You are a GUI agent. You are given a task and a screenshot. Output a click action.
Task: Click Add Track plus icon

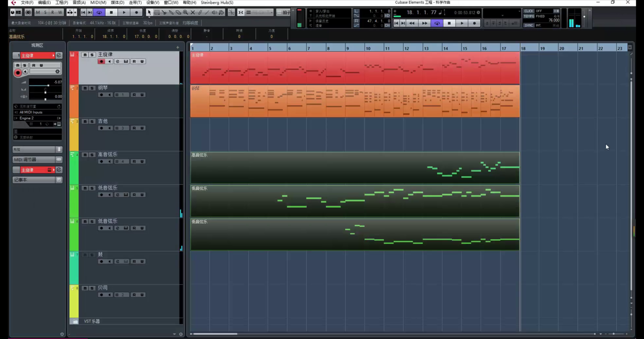click(178, 48)
